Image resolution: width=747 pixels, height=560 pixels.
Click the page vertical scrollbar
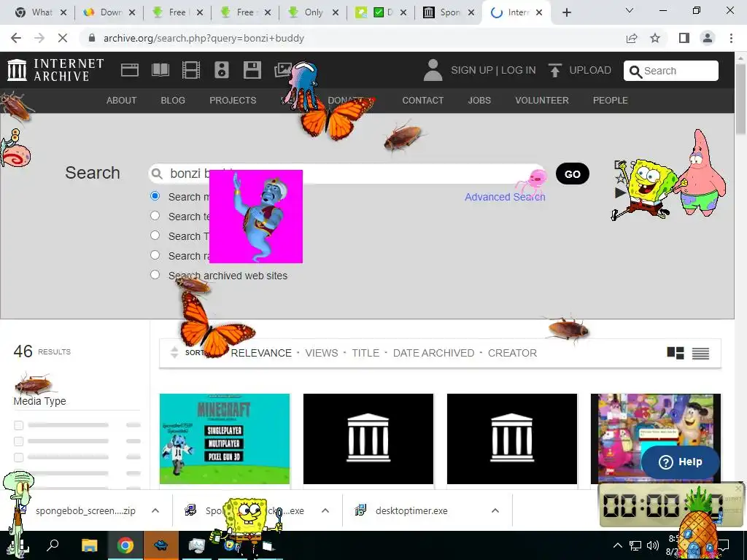click(x=740, y=98)
